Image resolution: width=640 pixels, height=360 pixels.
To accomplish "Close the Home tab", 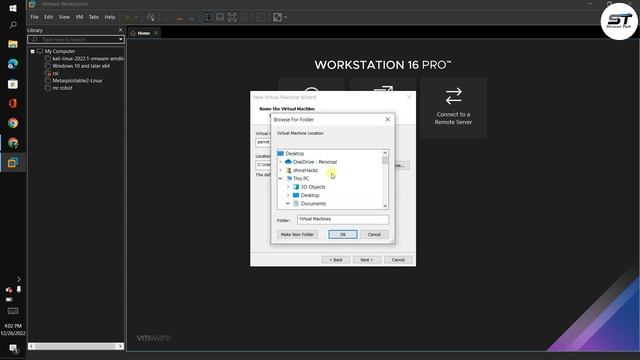I will pos(156,33).
